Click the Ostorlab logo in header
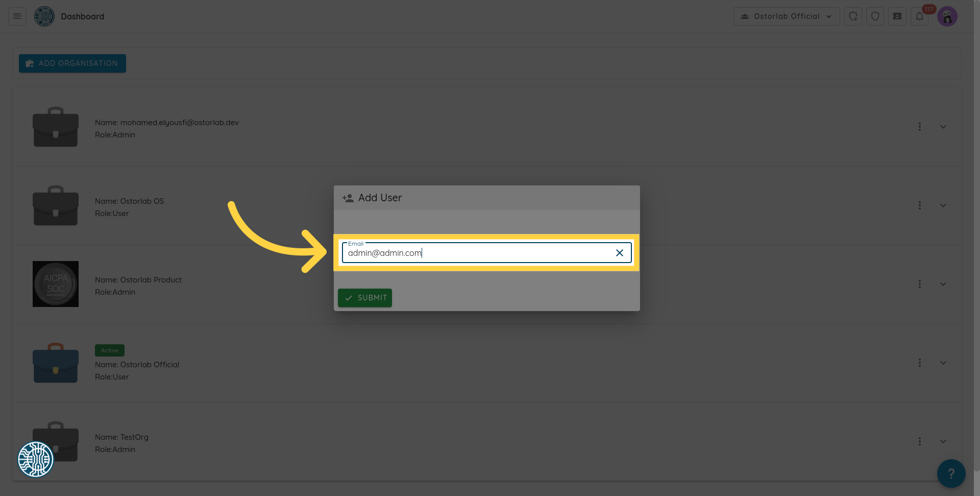Image resolution: width=980 pixels, height=496 pixels. [x=44, y=16]
